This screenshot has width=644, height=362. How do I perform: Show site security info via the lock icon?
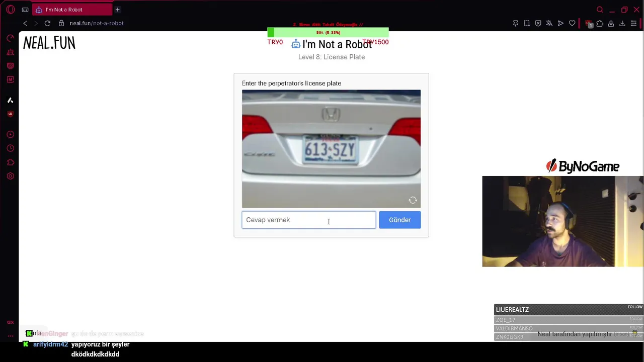tap(61, 23)
